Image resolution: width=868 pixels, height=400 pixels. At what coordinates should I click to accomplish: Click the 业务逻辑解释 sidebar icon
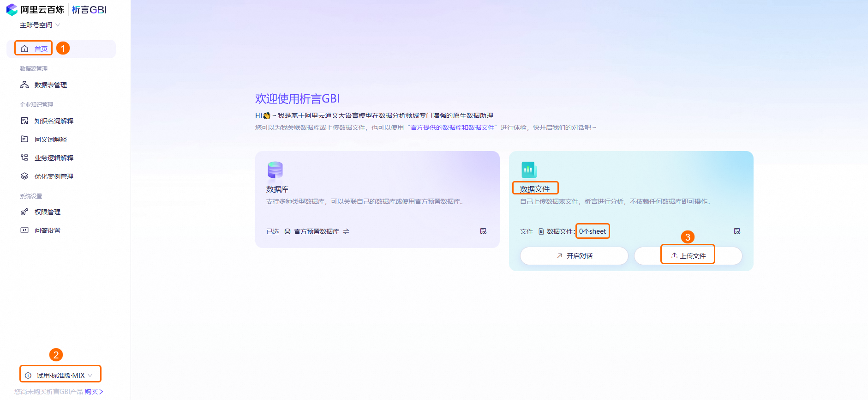[24, 158]
